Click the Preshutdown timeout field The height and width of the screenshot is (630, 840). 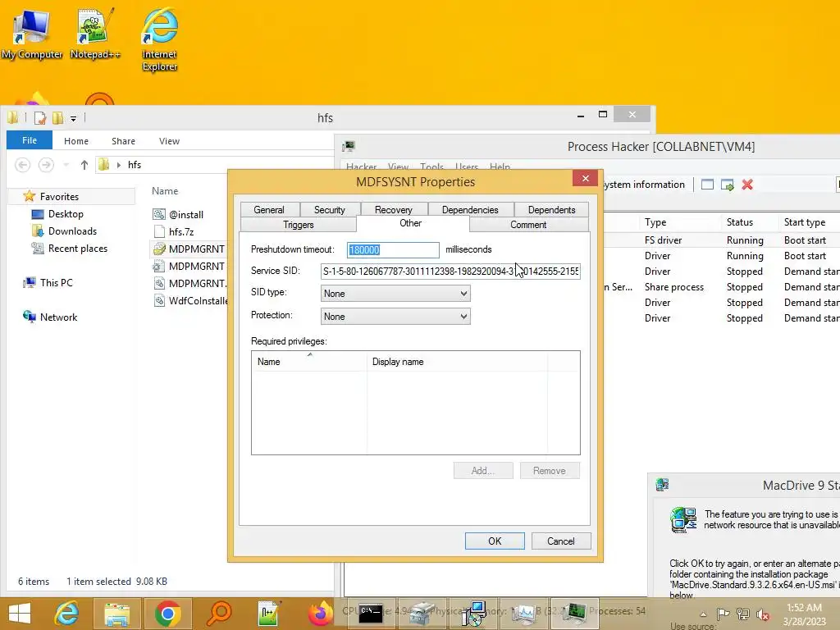(x=393, y=249)
